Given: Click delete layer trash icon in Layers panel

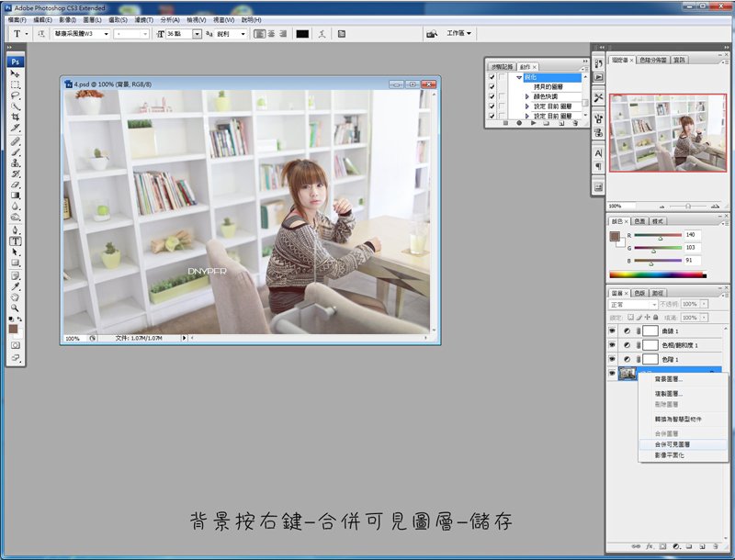Looking at the screenshot, I should pyautogui.click(x=716, y=546).
